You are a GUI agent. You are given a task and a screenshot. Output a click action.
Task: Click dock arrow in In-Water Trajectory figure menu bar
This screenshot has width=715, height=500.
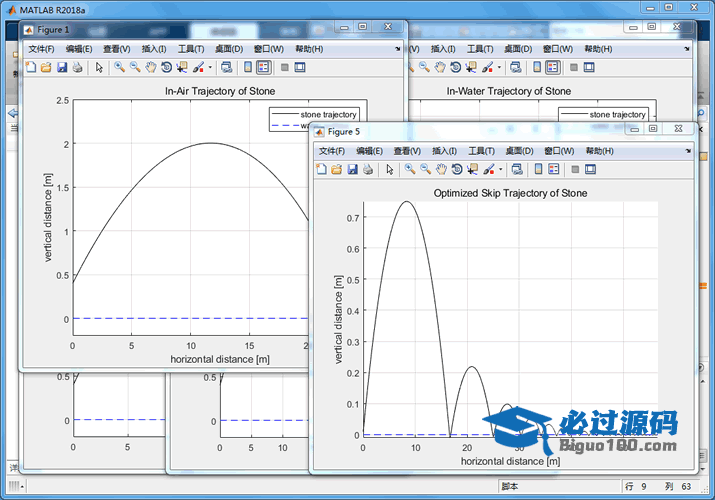(x=687, y=49)
